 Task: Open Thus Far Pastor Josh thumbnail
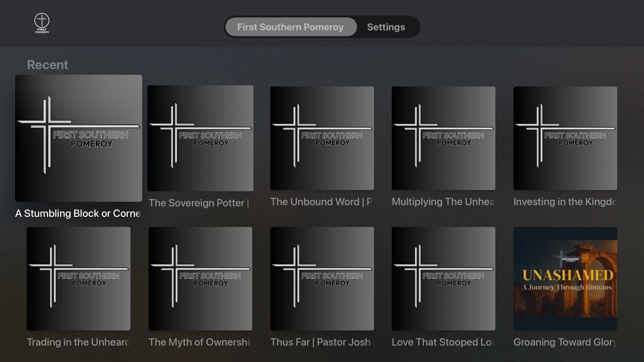(x=322, y=279)
